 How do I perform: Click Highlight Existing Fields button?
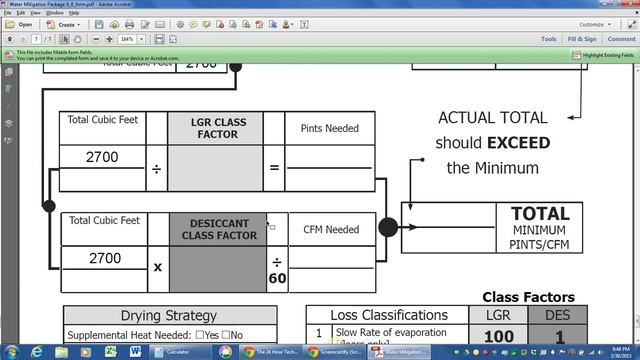tap(603, 55)
